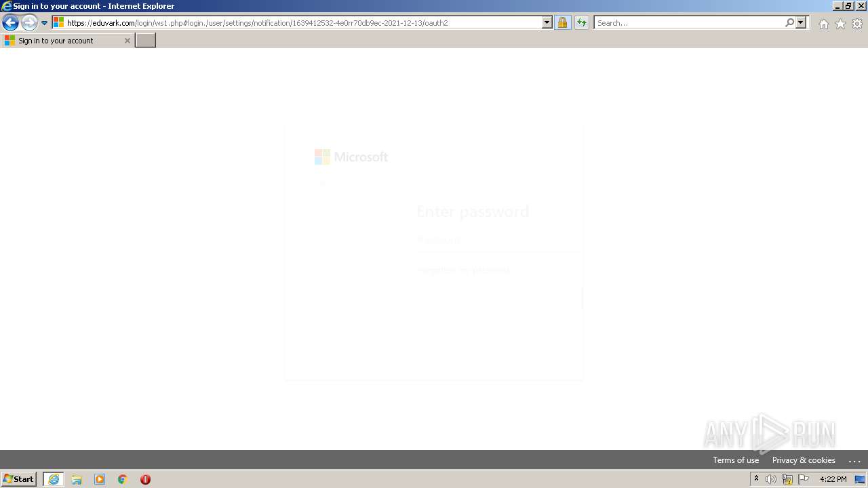This screenshot has width=868, height=488.
Task: Click the 4:22 PM taskbar clock
Action: pyautogui.click(x=833, y=479)
